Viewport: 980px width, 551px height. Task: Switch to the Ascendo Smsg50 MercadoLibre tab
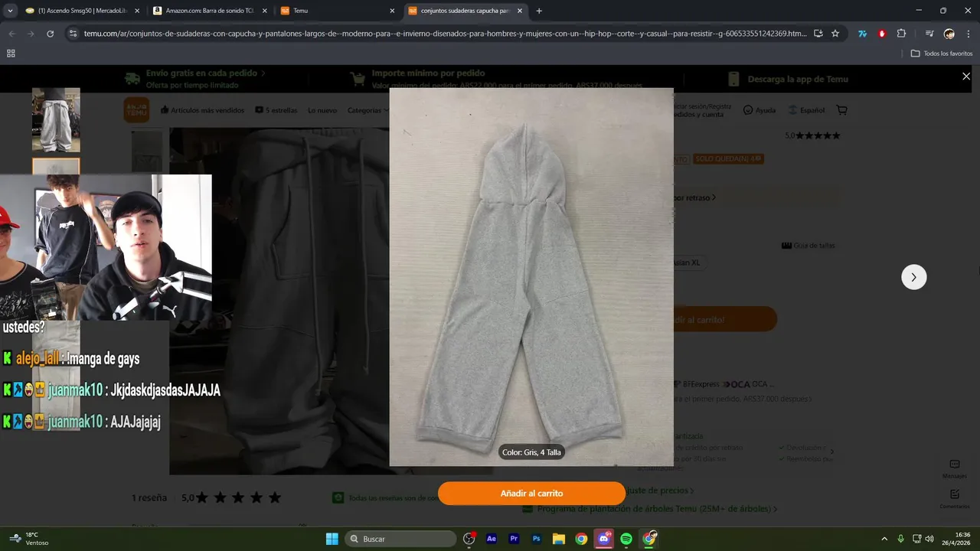83,11
